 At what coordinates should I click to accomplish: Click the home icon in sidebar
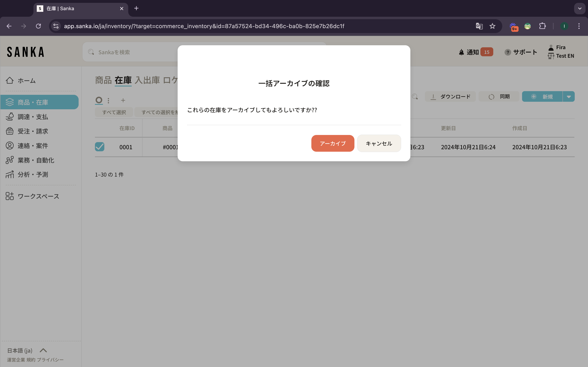(10, 80)
